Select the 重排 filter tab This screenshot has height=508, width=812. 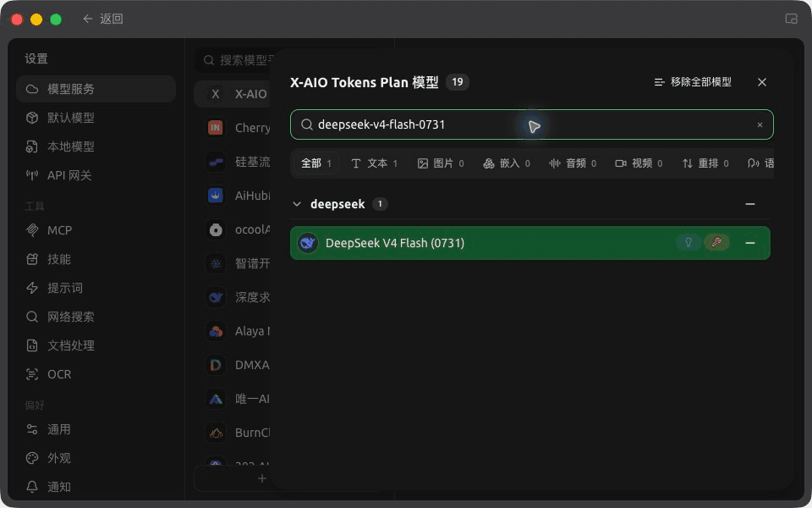(705, 163)
